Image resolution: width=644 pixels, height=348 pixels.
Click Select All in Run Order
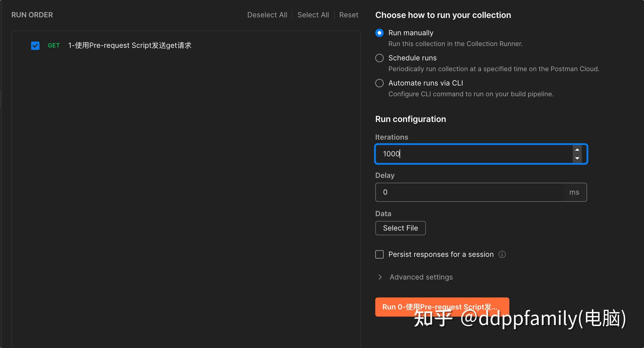(313, 15)
